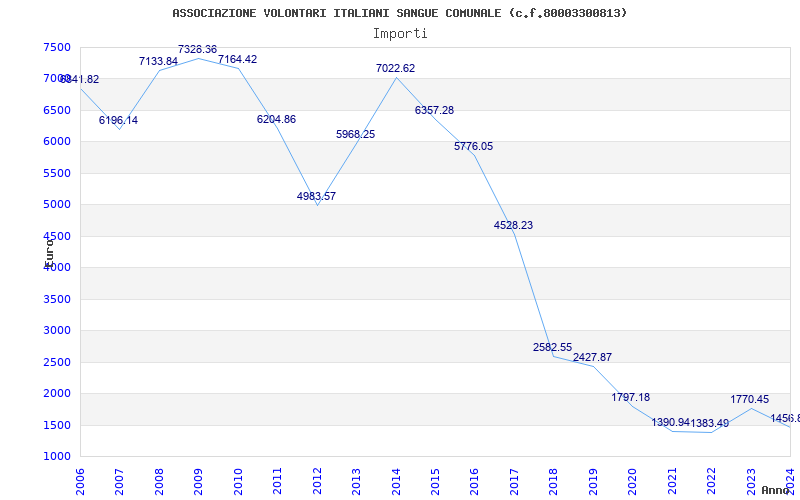The image size is (800, 500).
Task: Select the 2007 x-axis year label
Action: (x=120, y=482)
